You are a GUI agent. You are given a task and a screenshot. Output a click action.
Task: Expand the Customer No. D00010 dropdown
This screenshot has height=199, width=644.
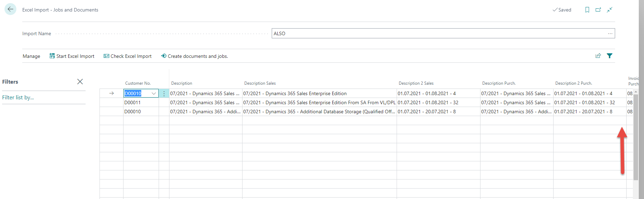[x=154, y=93]
